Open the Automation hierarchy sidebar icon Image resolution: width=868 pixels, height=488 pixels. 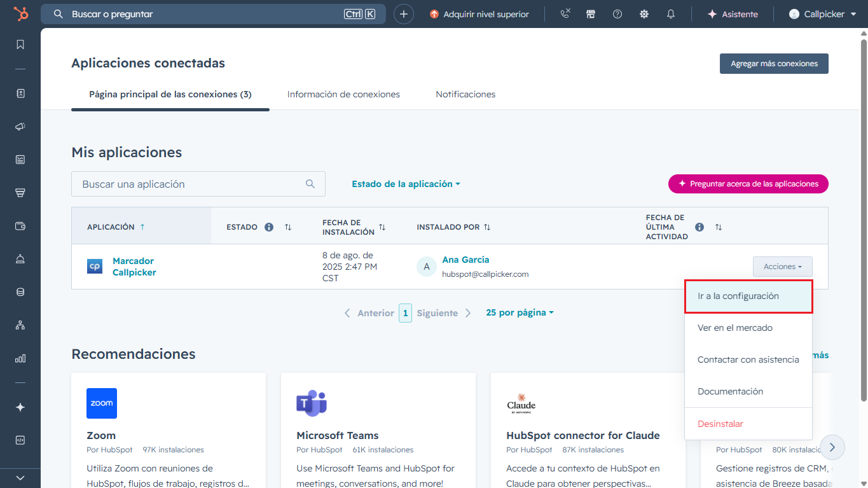click(x=20, y=325)
